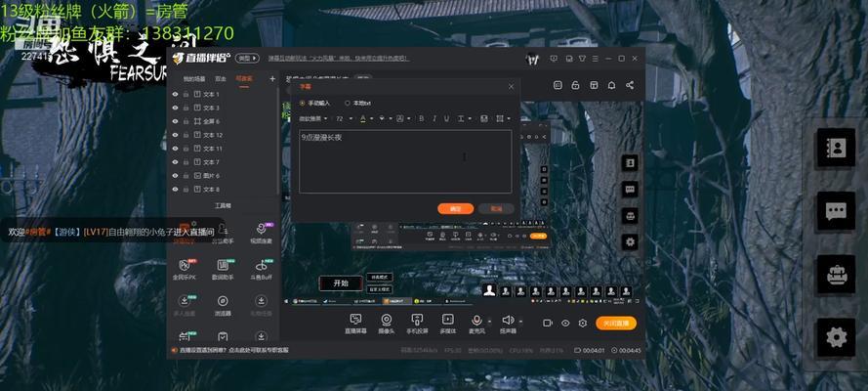The width and height of the screenshot is (868, 391).
Task: Open the 歌词助手 tool
Action: click(223, 269)
